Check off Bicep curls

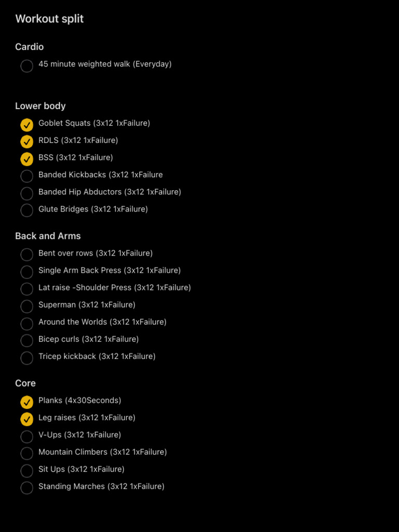pos(27,341)
